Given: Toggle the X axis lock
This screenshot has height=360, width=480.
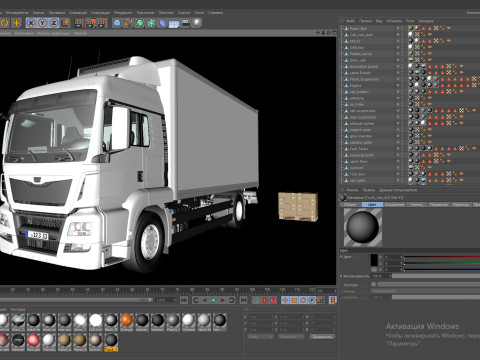Looking at the screenshot, I should point(31,23).
